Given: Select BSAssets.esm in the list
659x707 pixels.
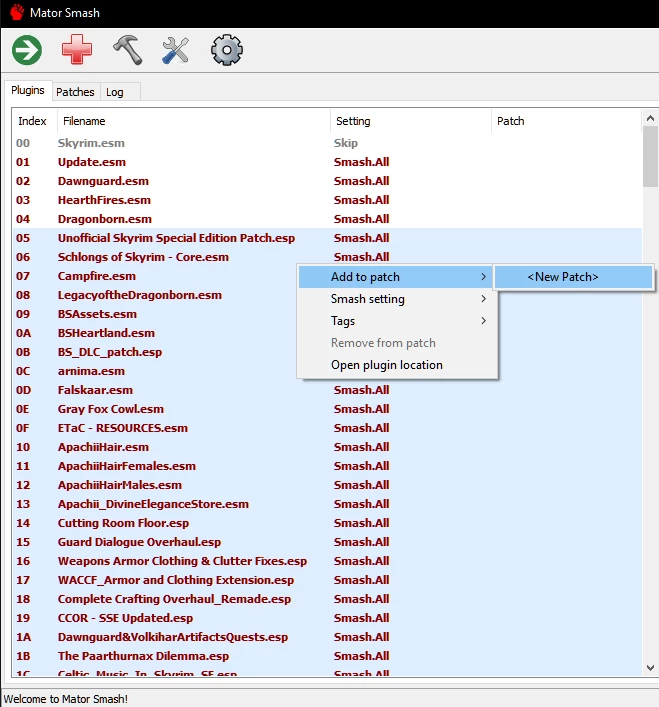Looking at the screenshot, I should (153, 314).
